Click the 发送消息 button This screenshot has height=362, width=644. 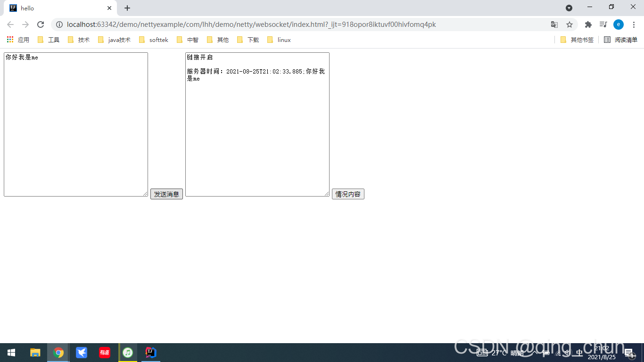click(166, 194)
